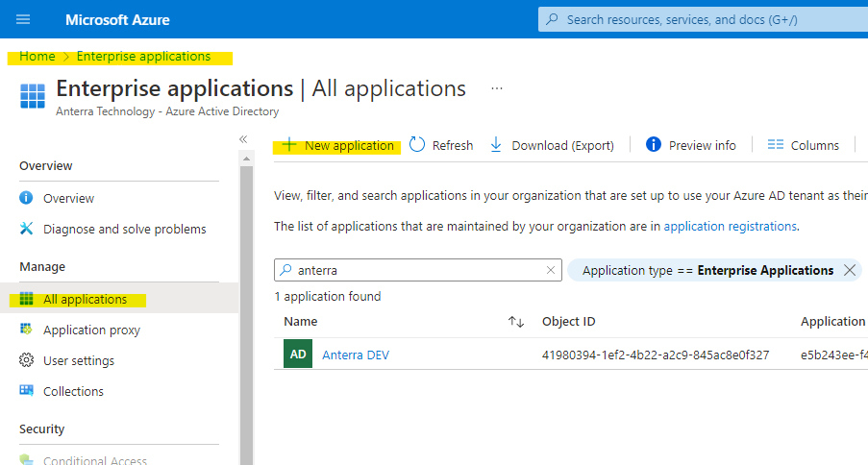This screenshot has height=465, width=868.
Task: Open the ellipsis more options next to title
Action: point(497,88)
